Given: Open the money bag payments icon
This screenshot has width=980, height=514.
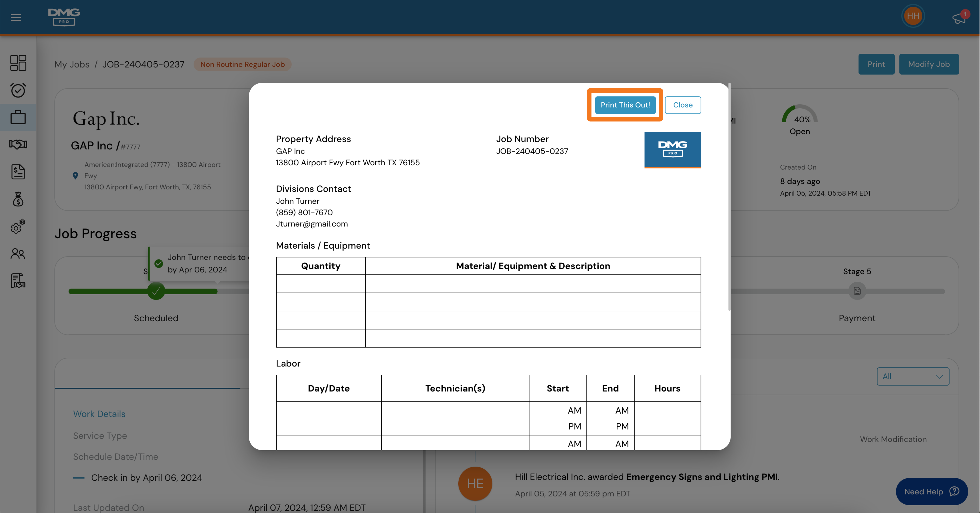Looking at the screenshot, I should click(18, 199).
